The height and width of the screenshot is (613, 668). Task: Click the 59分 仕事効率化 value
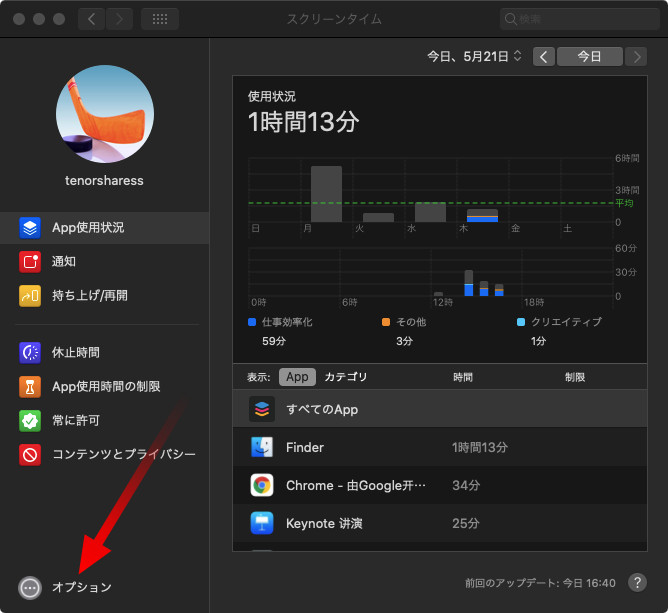[274, 341]
